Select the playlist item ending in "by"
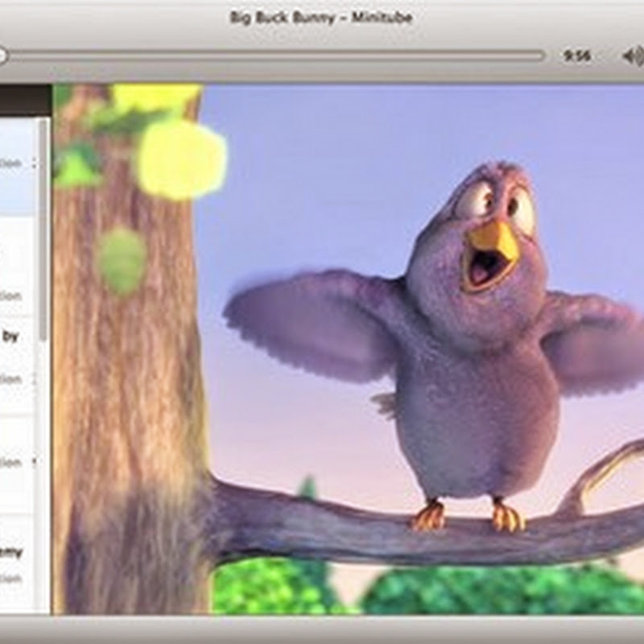The height and width of the screenshot is (644, 644). click(17, 365)
